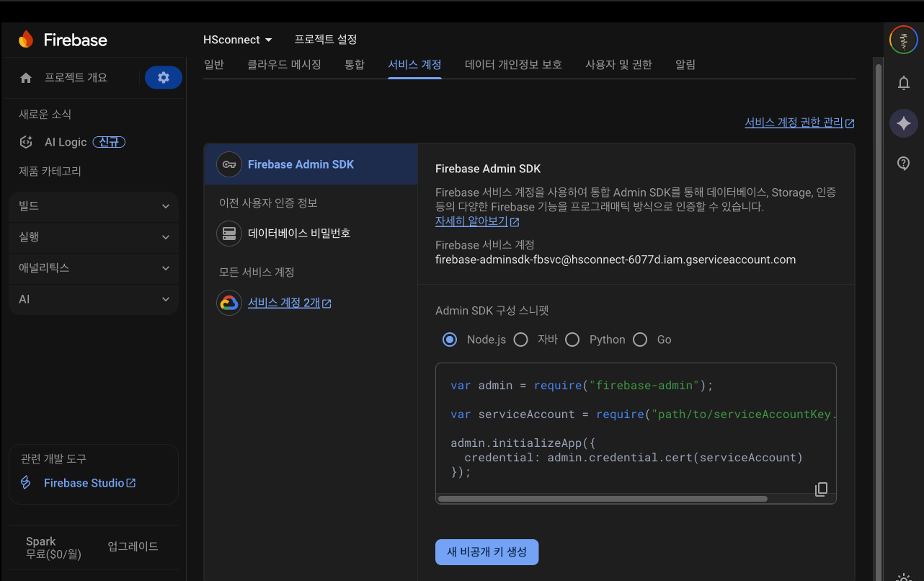Click external link icon after 자세히 알아보기
Screen dimensions: 924x581
[515, 222]
